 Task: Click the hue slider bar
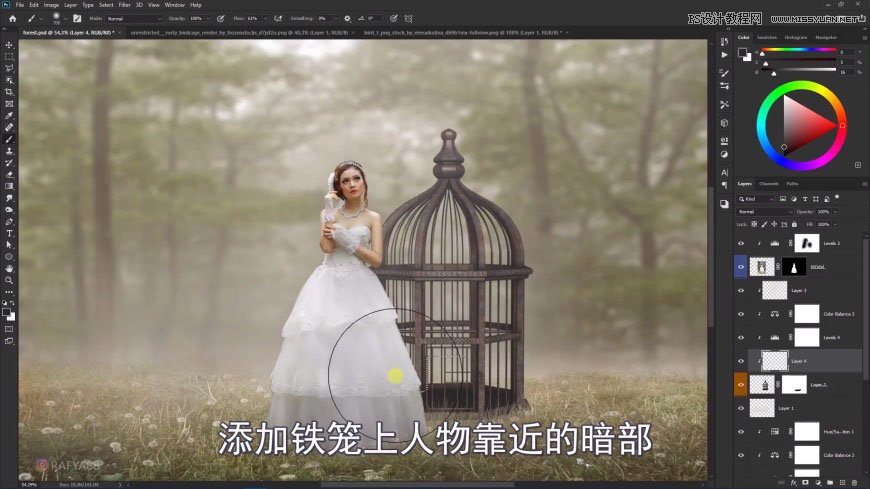click(798, 50)
